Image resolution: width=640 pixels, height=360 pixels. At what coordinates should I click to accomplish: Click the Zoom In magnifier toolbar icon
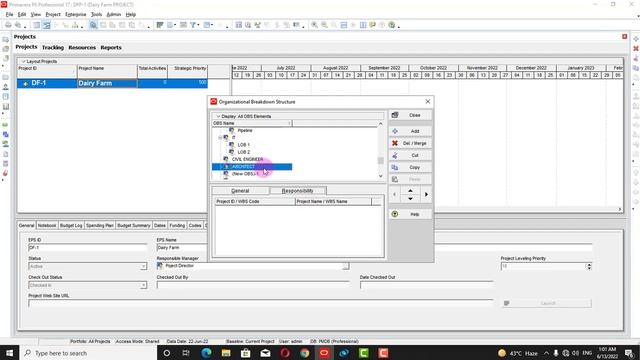point(315,25)
